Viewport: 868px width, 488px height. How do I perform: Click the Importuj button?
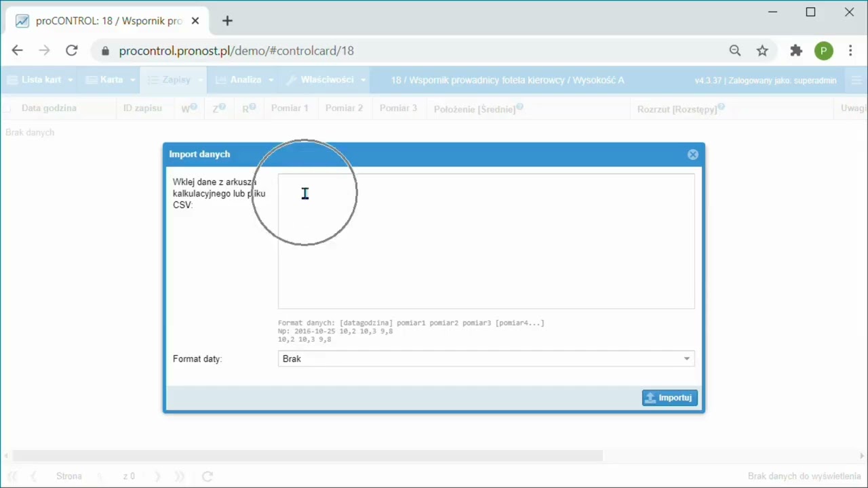point(669,398)
